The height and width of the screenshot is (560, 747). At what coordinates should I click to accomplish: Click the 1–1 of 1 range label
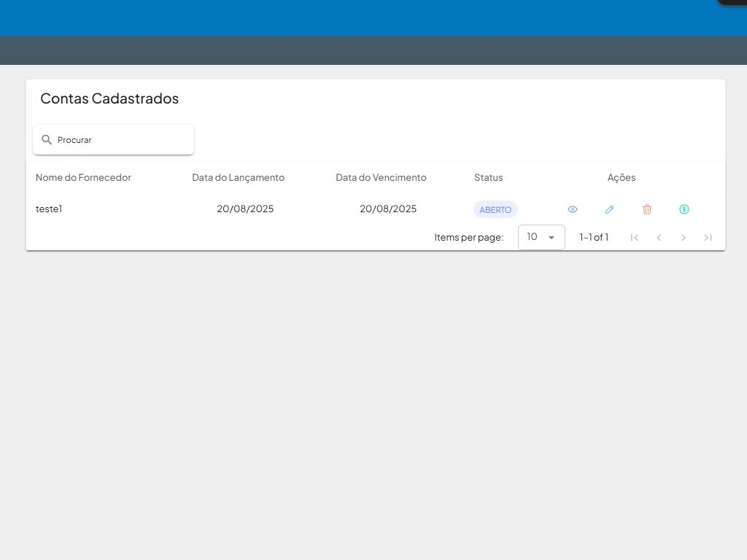(594, 237)
